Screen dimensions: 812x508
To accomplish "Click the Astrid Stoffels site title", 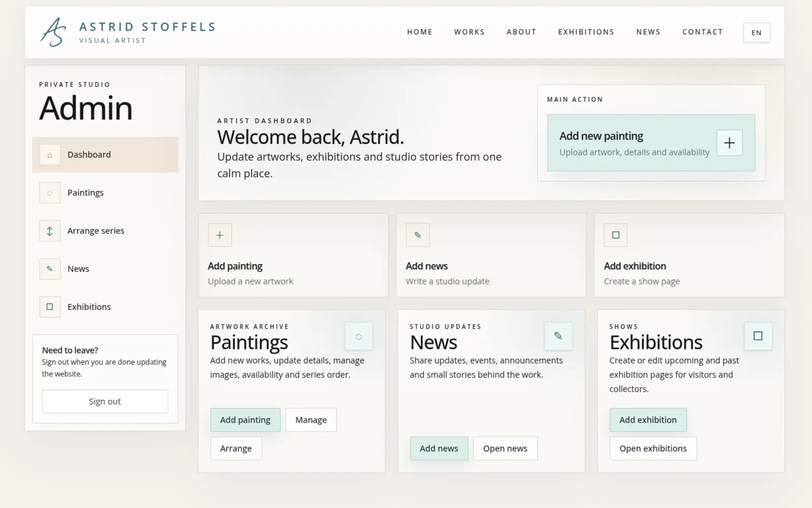I will point(148,27).
